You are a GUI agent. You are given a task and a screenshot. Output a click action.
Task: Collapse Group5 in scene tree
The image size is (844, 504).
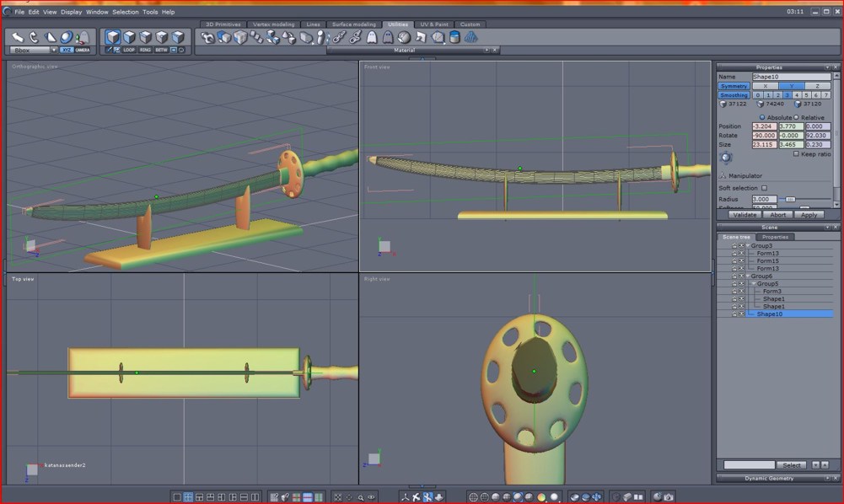click(x=754, y=283)
